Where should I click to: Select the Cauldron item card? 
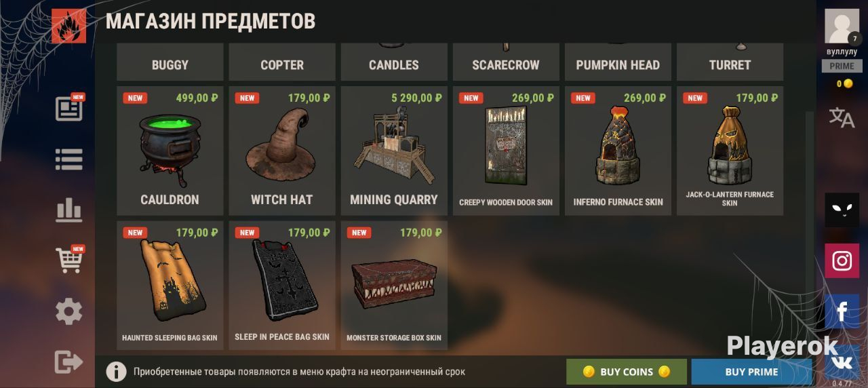tap(170, 151)
